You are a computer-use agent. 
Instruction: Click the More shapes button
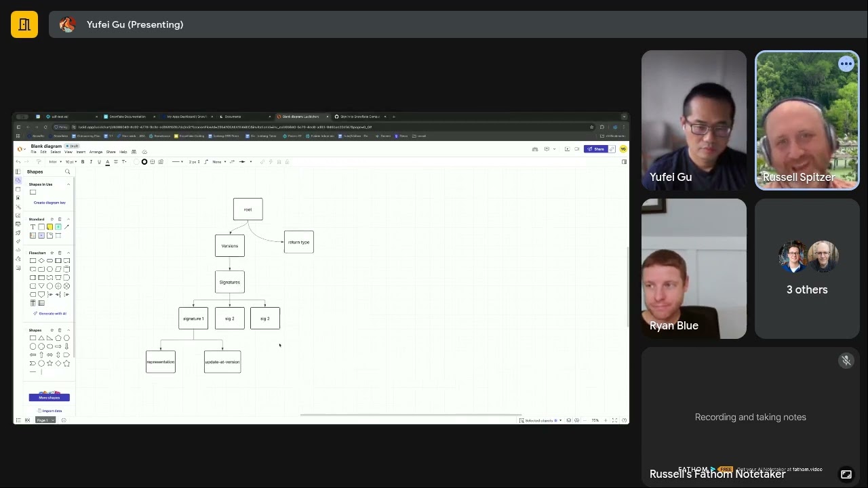(49, 397)
